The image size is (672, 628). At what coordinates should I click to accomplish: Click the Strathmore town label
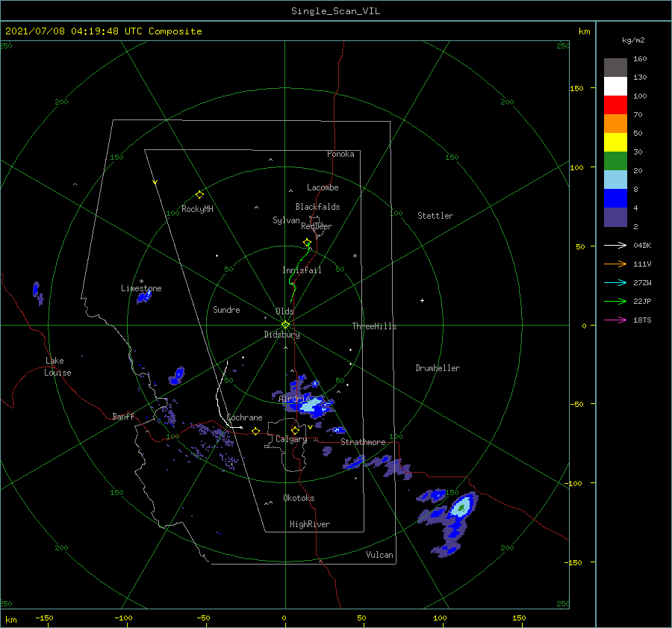[363, 442]
